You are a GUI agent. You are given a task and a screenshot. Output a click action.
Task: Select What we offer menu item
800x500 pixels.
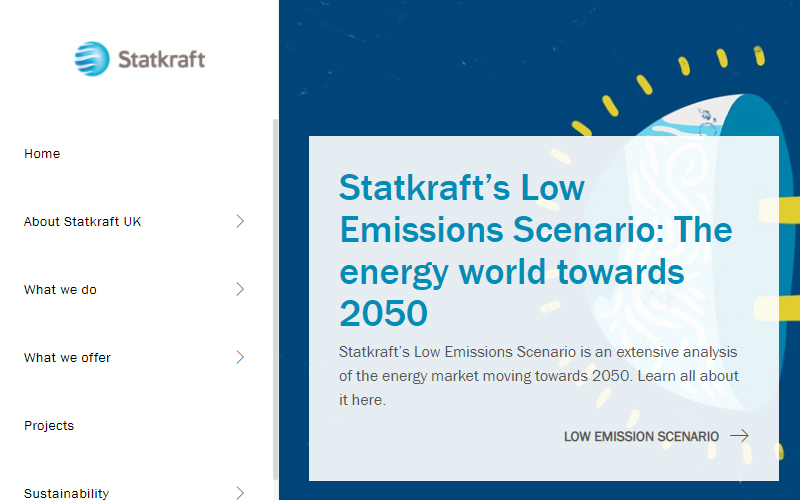67,358
